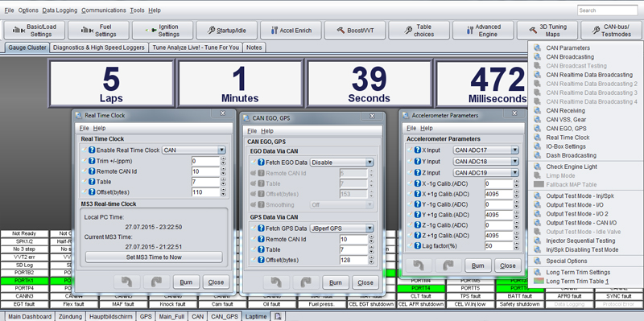644x321 pixels.
Task: Open the Data Logging menu
Action: [60, 10]
